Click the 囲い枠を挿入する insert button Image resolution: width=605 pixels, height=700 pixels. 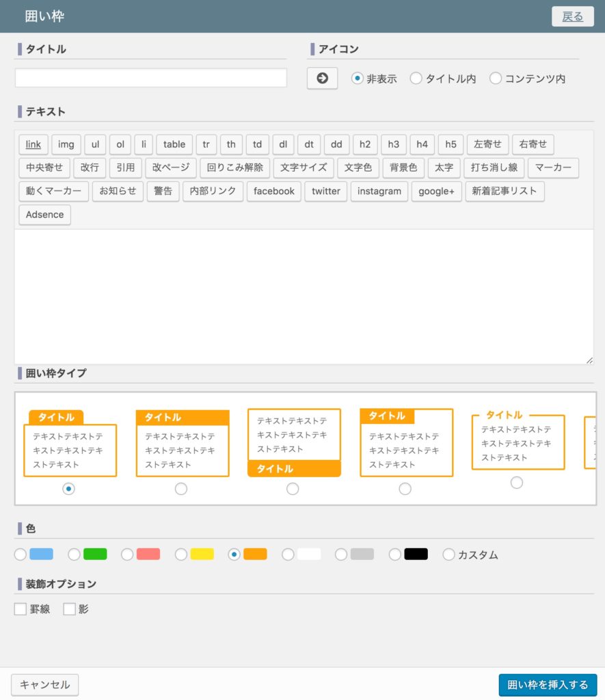(x=546, y=684)
